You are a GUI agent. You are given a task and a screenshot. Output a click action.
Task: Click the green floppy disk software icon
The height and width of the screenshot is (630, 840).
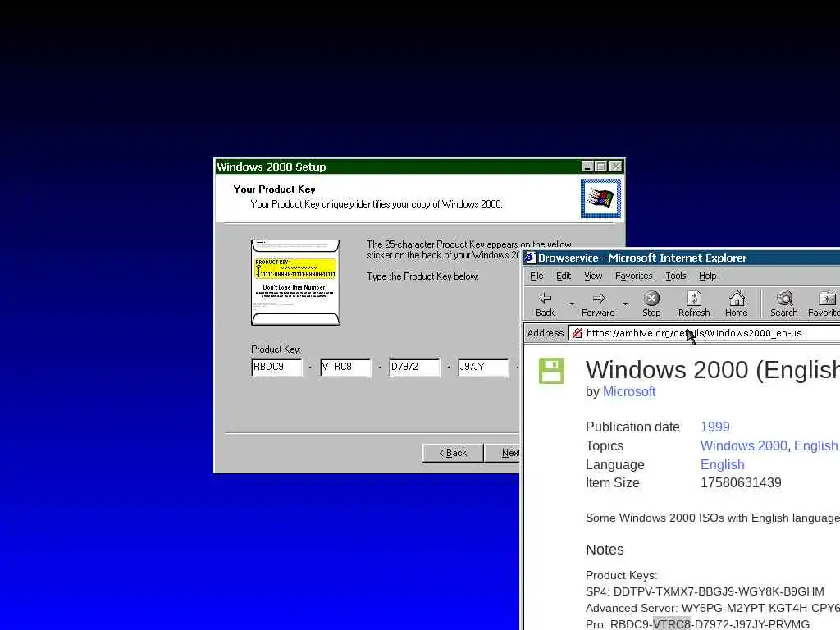[551, 371]
